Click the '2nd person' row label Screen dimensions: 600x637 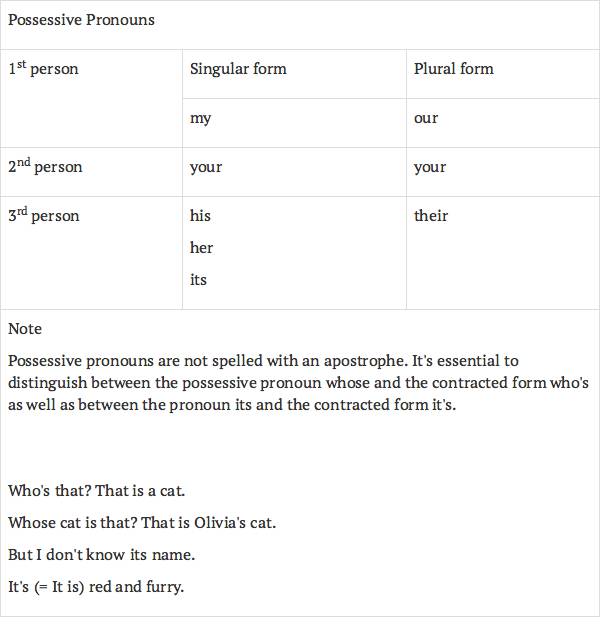pos(45,167)
